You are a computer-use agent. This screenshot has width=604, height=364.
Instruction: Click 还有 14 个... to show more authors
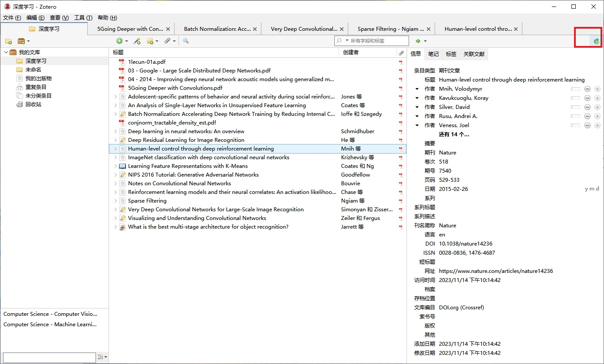click(454, 134)
